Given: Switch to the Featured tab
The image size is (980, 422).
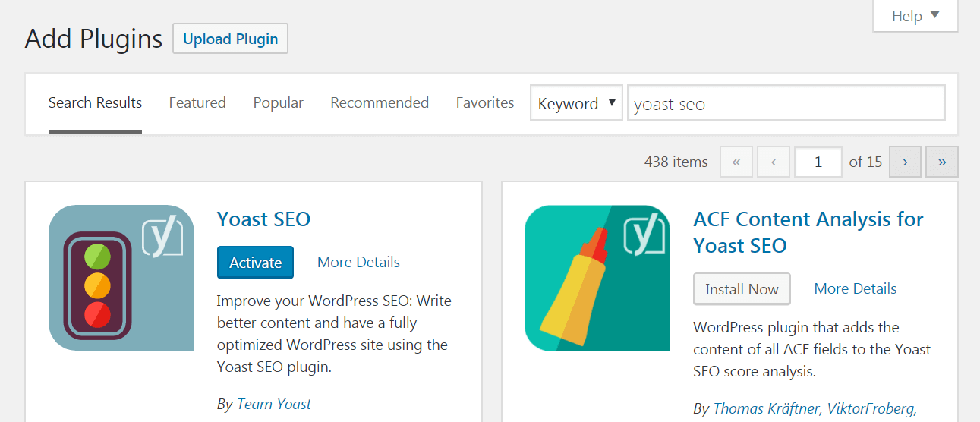Looking at the screenshot, I should (197, 103).
